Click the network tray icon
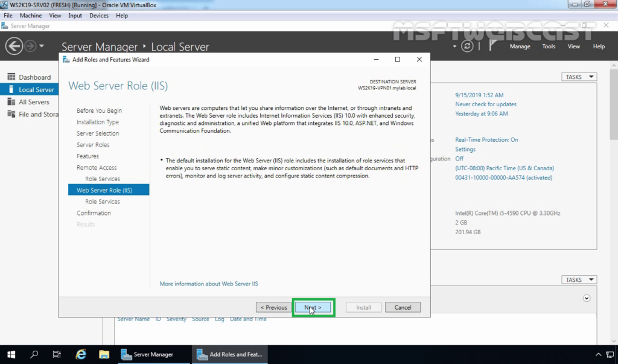618x364 pixels. click(x=610, y=354)
